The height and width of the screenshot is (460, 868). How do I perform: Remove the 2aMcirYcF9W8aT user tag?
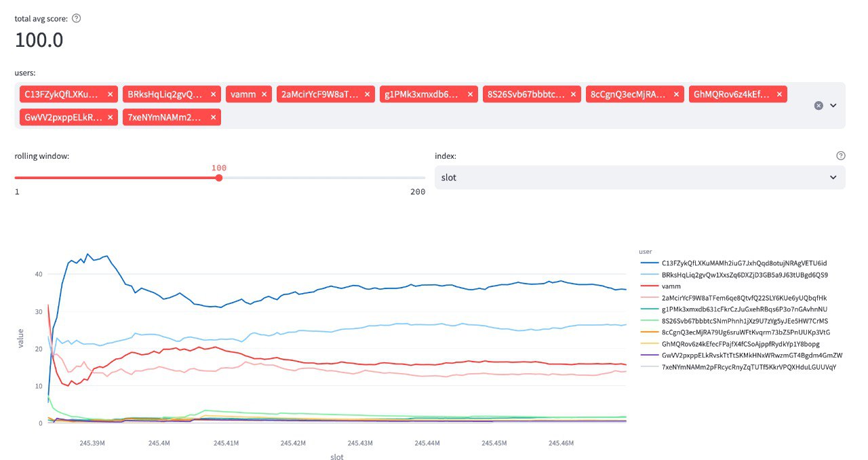(x=368, y=95)
